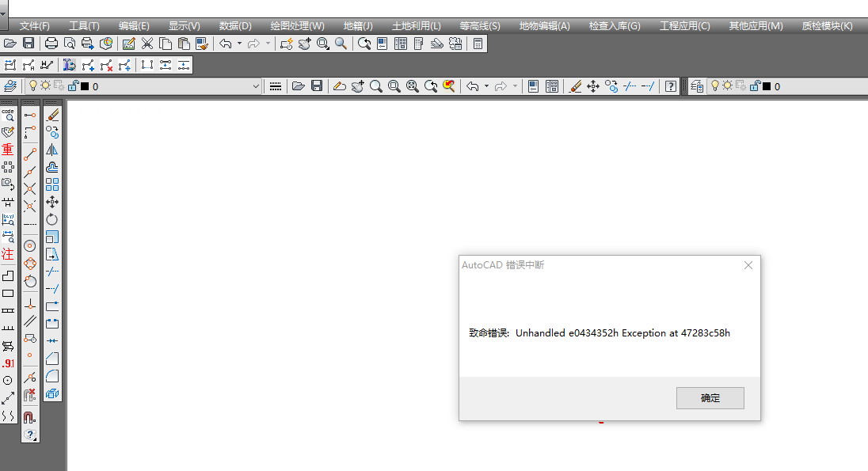Click the pan hand icon in top toolbar

pyautogui.click(x=304, y=44)
